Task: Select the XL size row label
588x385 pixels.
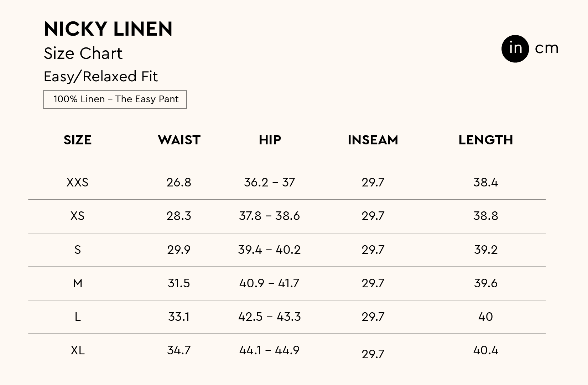Action: tap(77, 350)
